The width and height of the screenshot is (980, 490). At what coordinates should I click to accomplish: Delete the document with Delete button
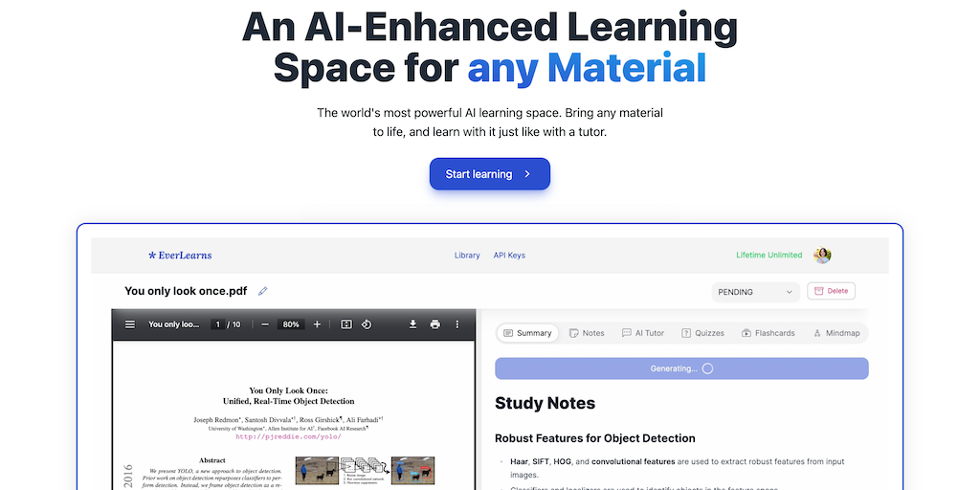(831, 291)
